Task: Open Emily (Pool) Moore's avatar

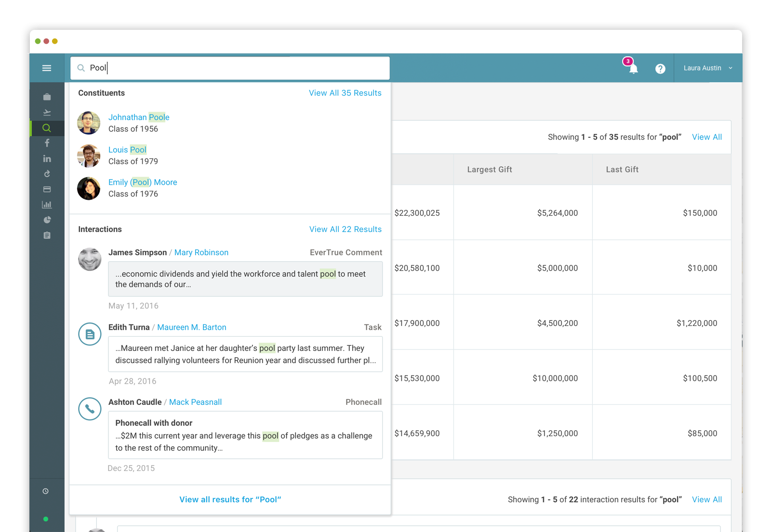Action: [89, 188]
